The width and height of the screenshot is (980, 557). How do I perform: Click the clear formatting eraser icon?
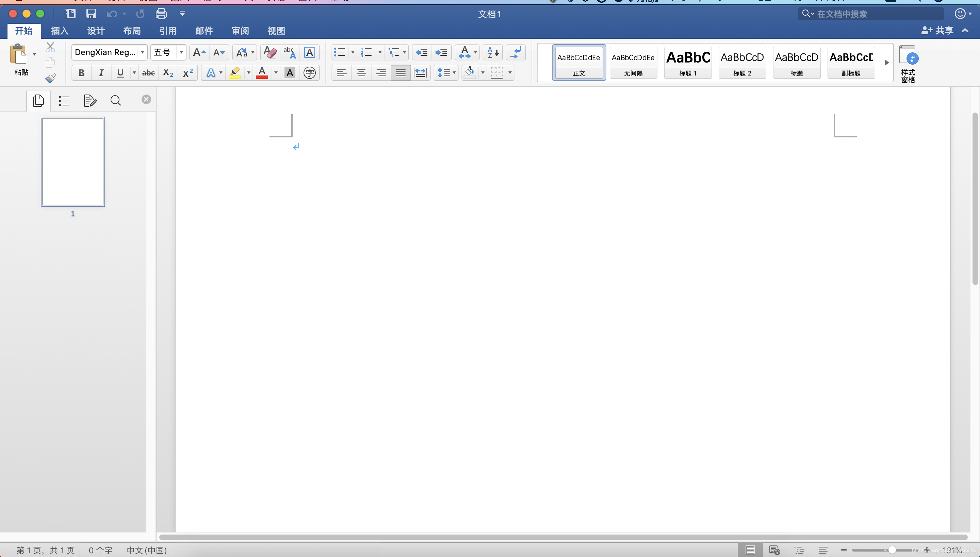tap(270, 52)
